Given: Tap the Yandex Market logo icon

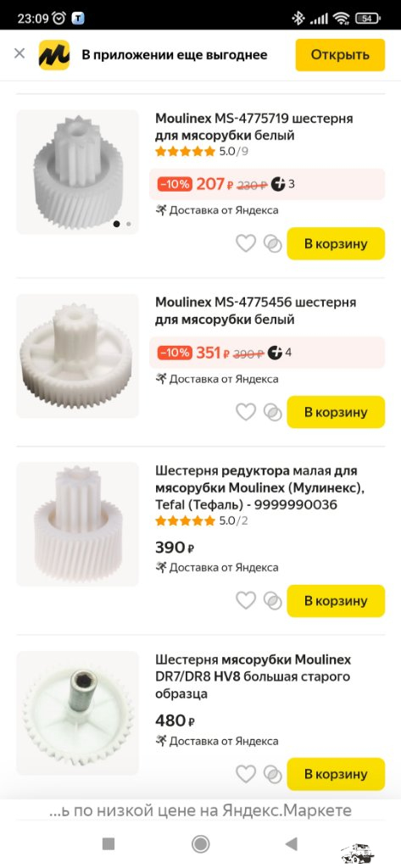Looking at the screenshot, I should [x=54, y=55].
